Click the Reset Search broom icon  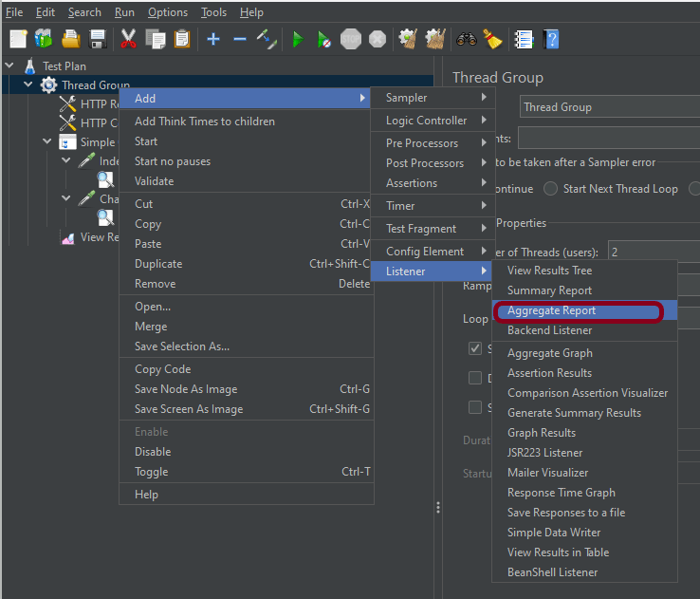point(491,39)
